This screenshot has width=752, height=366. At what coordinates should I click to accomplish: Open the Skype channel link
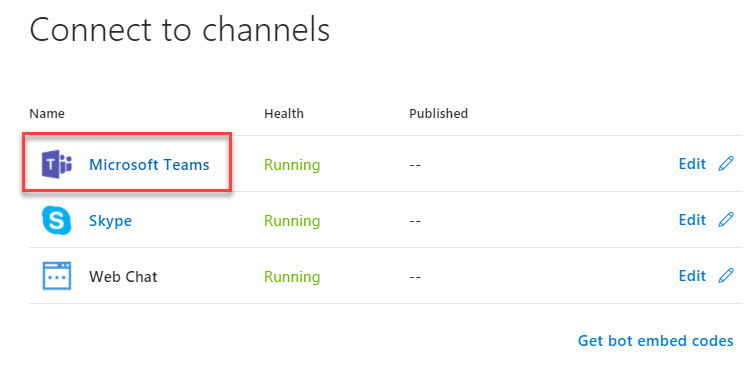110,221
